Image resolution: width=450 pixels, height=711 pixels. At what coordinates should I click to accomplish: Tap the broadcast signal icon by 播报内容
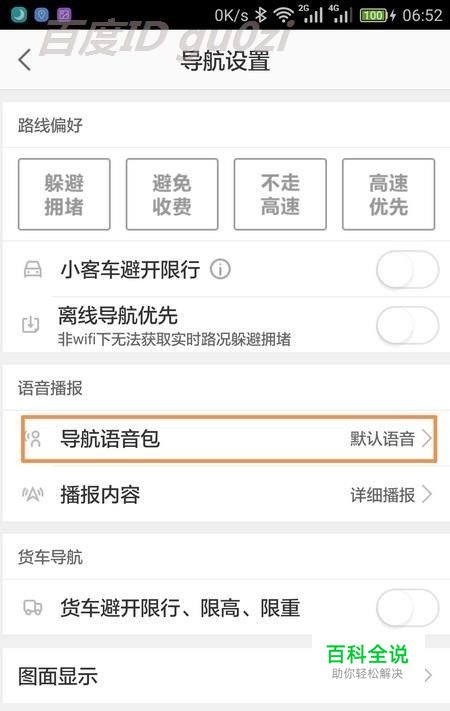[x=33, y=494]
